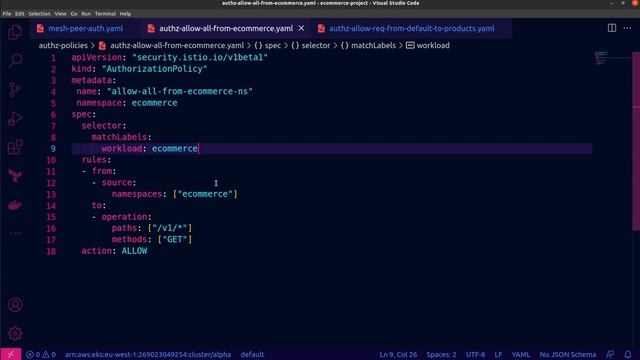Image resolution: width=640 pixels, height=360 pixels.
Task: Click the ["ecommerce"] namespaces value
Action: click(x=205, y=194)
